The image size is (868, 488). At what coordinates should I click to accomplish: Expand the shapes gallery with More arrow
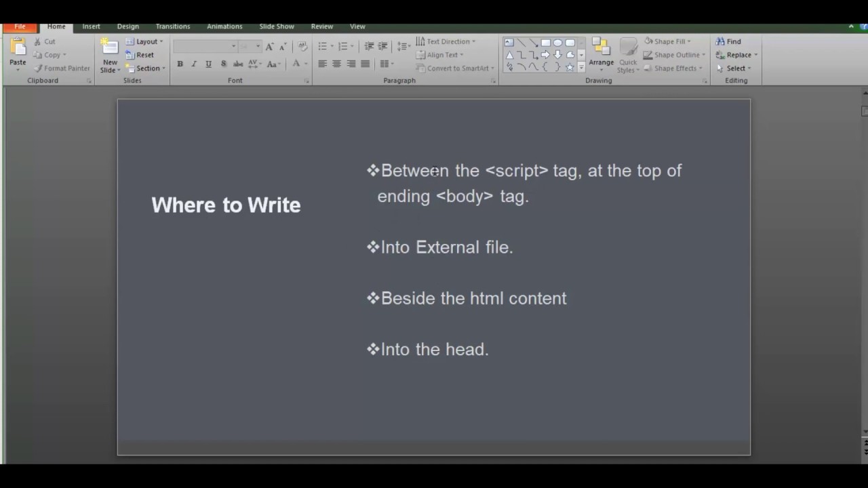click(x=581, y=67)
